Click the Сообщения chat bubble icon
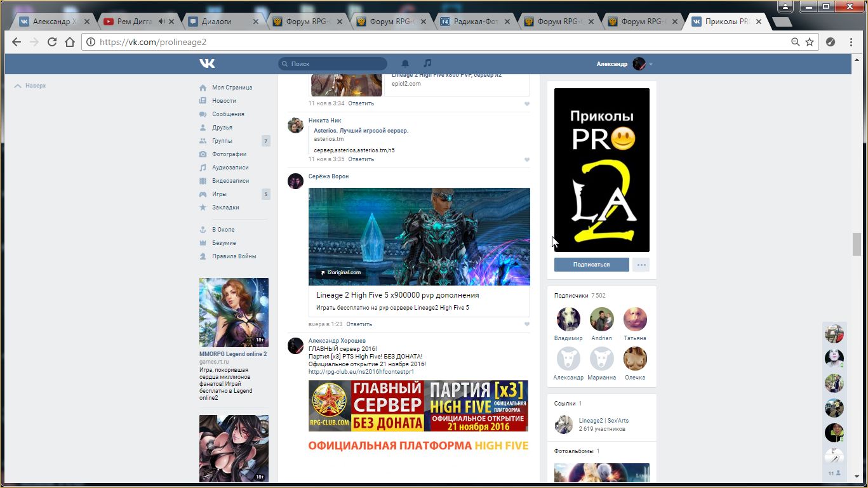This screenshot has height=488, width=868. (203, 114)
